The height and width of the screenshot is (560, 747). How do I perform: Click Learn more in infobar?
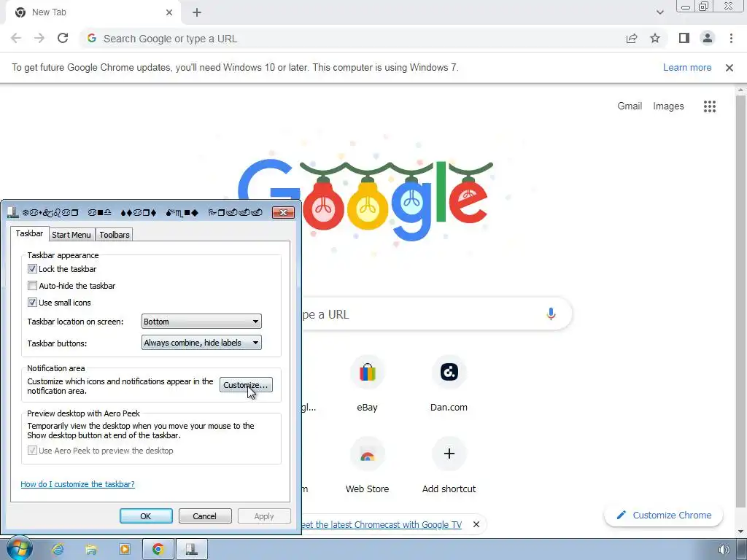click(x=687, y=68)
